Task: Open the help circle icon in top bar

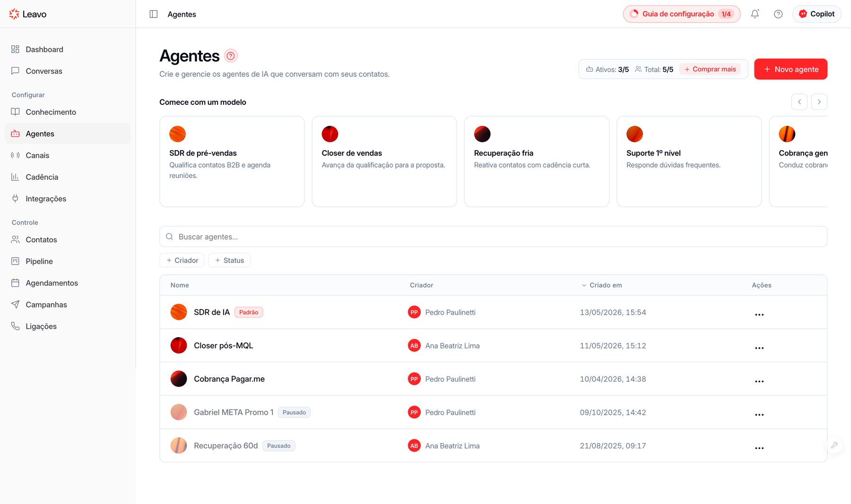Action: (778, 14)
